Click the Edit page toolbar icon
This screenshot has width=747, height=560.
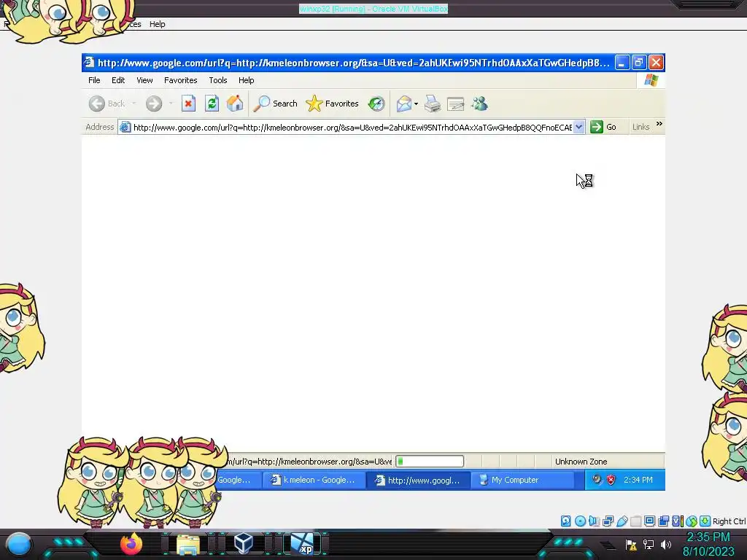click(x=455, y=104)
